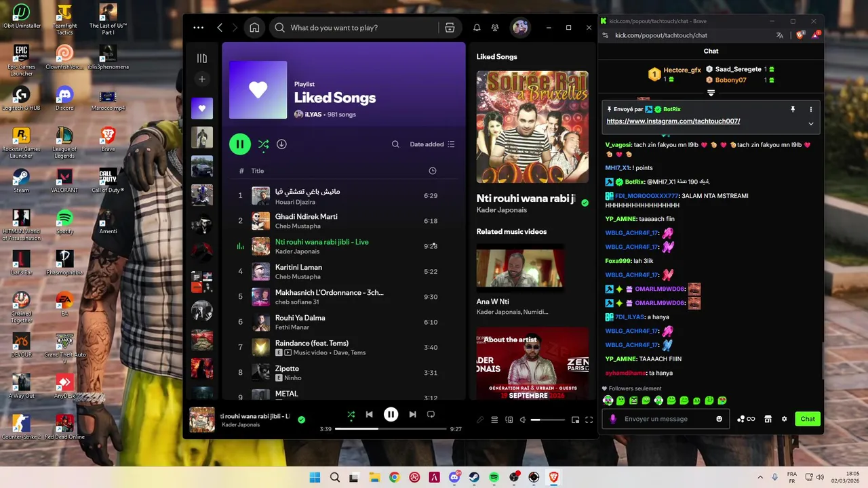Open the iLYAS profile link under Liked Songs
Image resolution: width=868 pixels, height=488 pixels.
[313, 115]
